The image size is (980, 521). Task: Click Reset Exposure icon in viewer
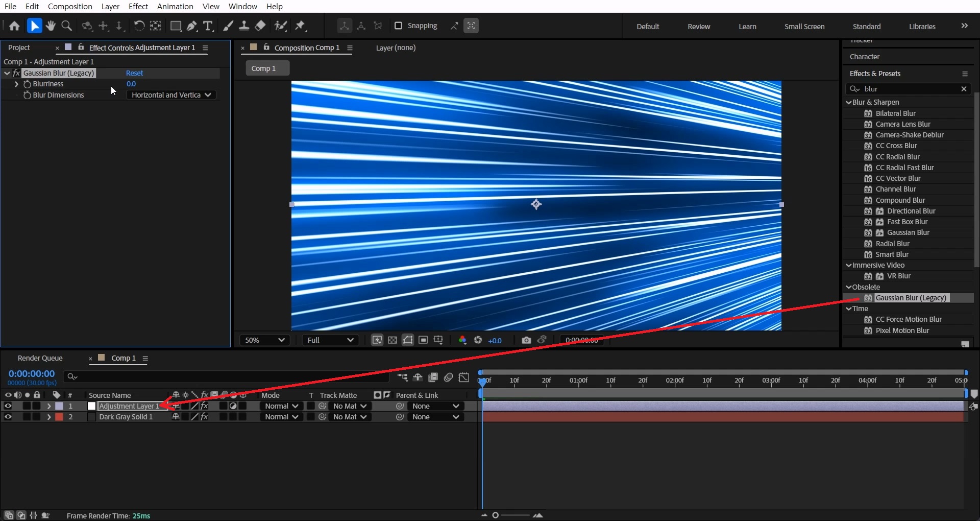[x=478, y=340]
